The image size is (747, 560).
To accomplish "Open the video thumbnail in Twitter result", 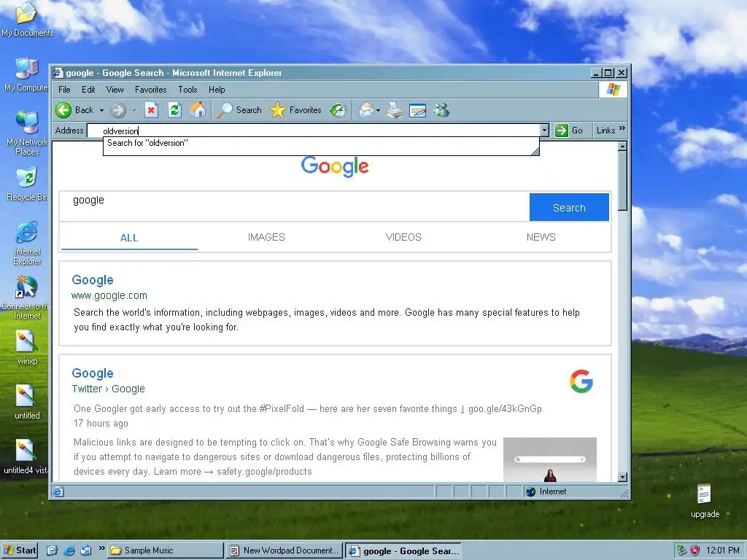I will (550, 459).
